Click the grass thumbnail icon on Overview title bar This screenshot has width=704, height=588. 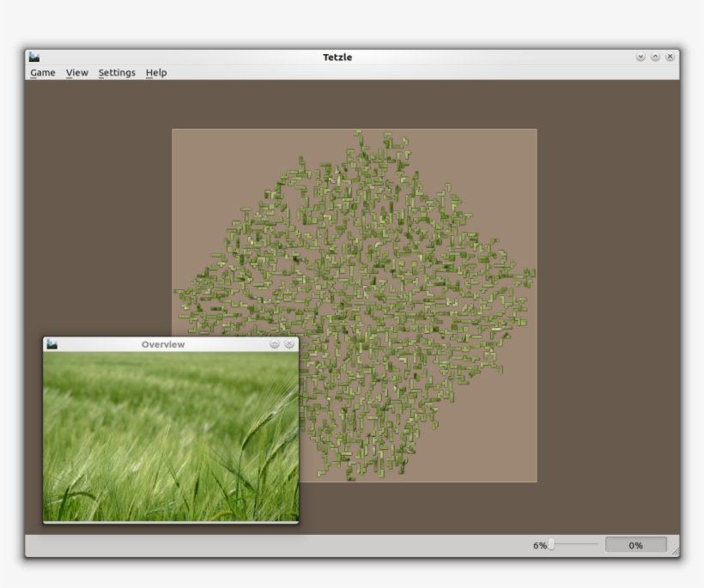53,343
